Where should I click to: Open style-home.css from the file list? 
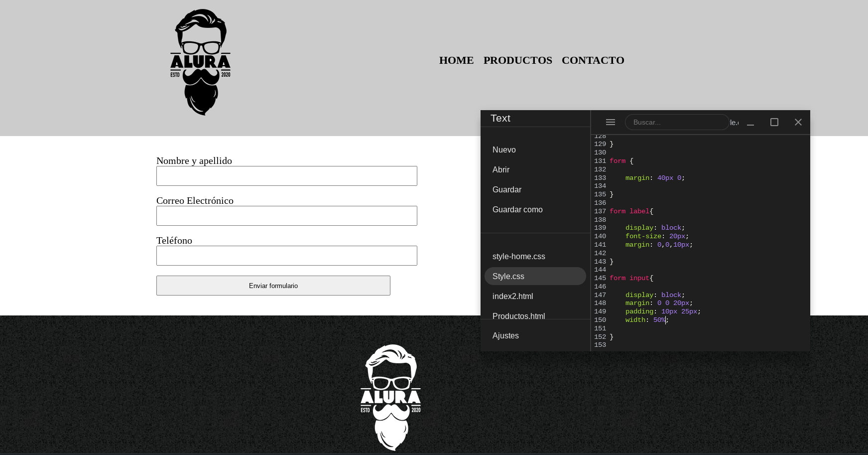coord(535,256)
